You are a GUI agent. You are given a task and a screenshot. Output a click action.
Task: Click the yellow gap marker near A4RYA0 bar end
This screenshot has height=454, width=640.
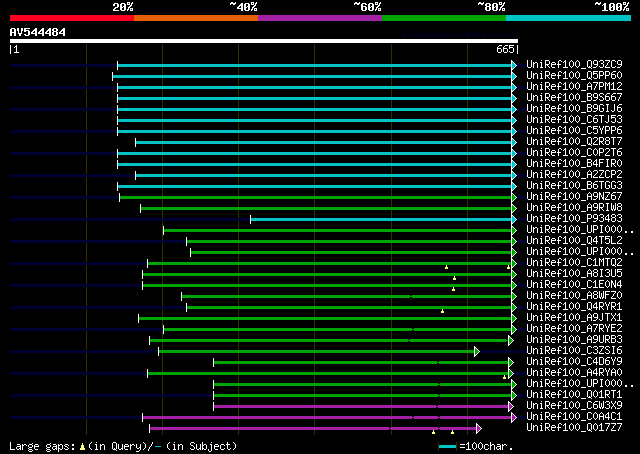pyautogui.click(x=504, y=377)
